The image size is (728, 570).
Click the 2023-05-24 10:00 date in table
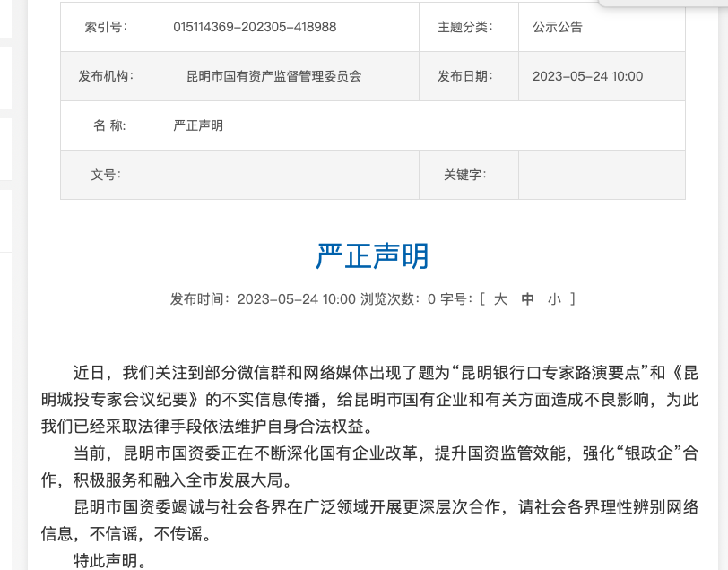tap(587, 76)
